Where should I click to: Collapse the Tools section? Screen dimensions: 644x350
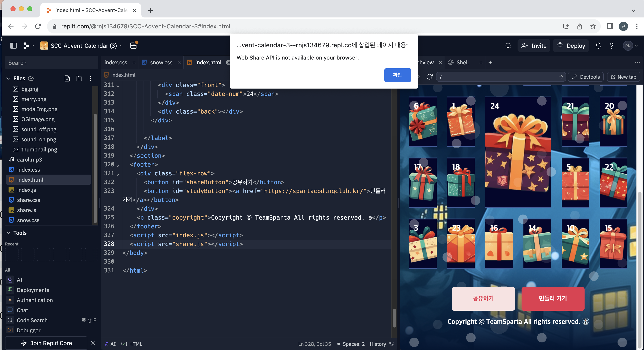pos(8,233)
